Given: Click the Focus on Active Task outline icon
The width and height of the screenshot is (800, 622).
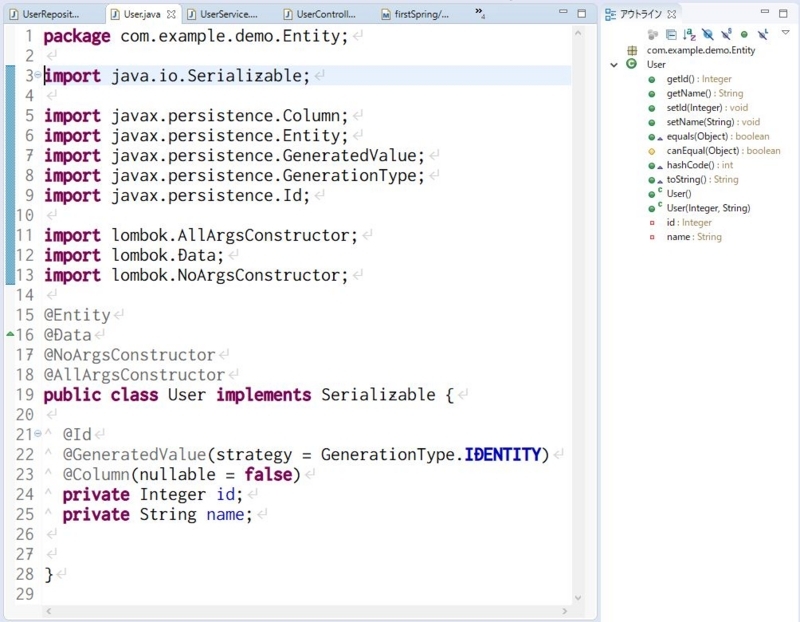Looking at the screenshot, I should (653, 35).
